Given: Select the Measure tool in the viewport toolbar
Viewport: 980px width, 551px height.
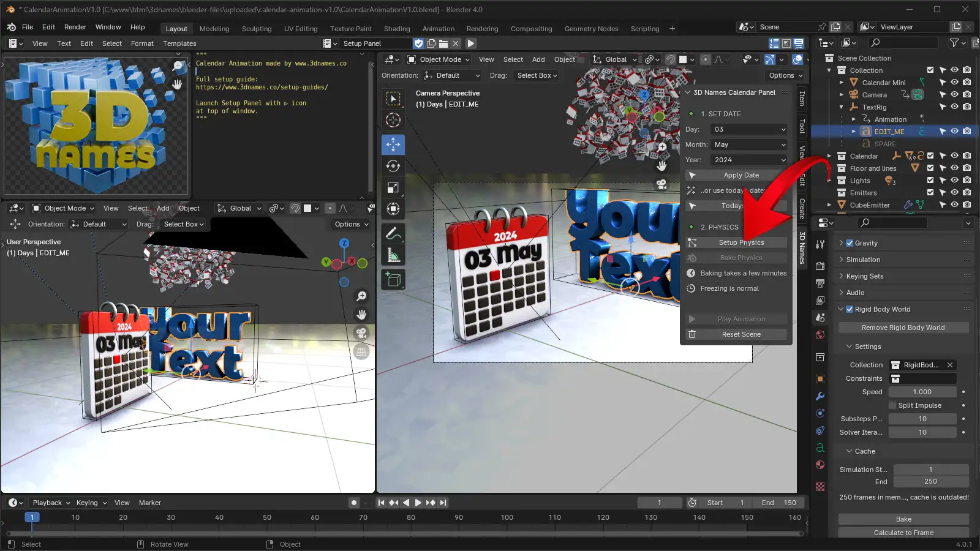Looking at the screenshot, I should [x=393, y=255].
